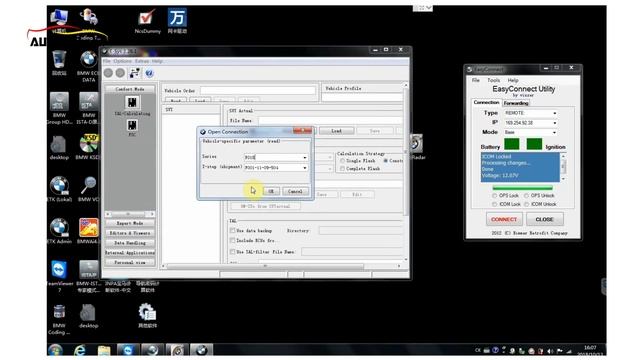Switch to the Forwarding tab in EasyConnect
640x360 pixels.
coord(516,103)
